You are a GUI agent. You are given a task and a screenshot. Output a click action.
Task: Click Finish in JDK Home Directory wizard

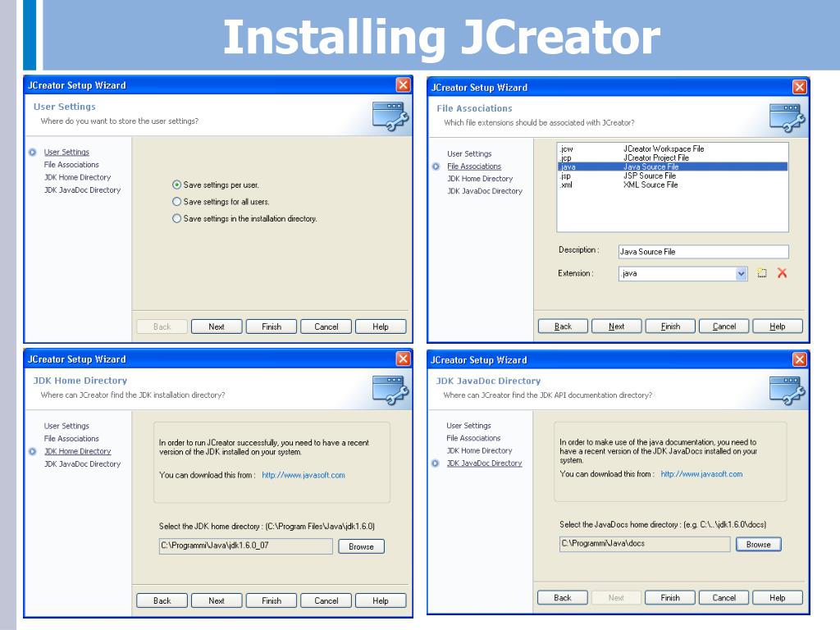tap(271, 600)
